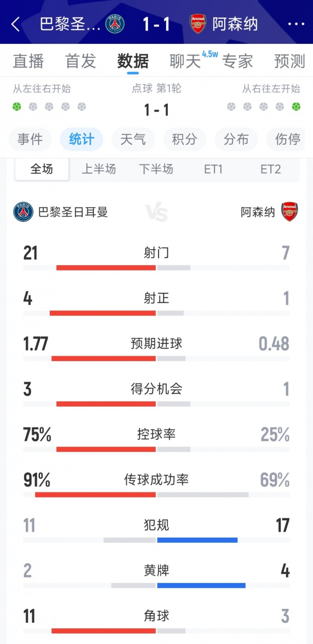Select the 积分 filter chip
The height and width of the screenshot is (644, 313).
(x=184, y=139)
